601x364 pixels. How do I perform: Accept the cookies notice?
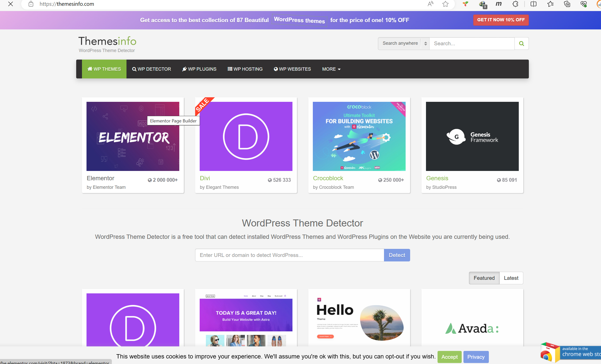(449, 357)
